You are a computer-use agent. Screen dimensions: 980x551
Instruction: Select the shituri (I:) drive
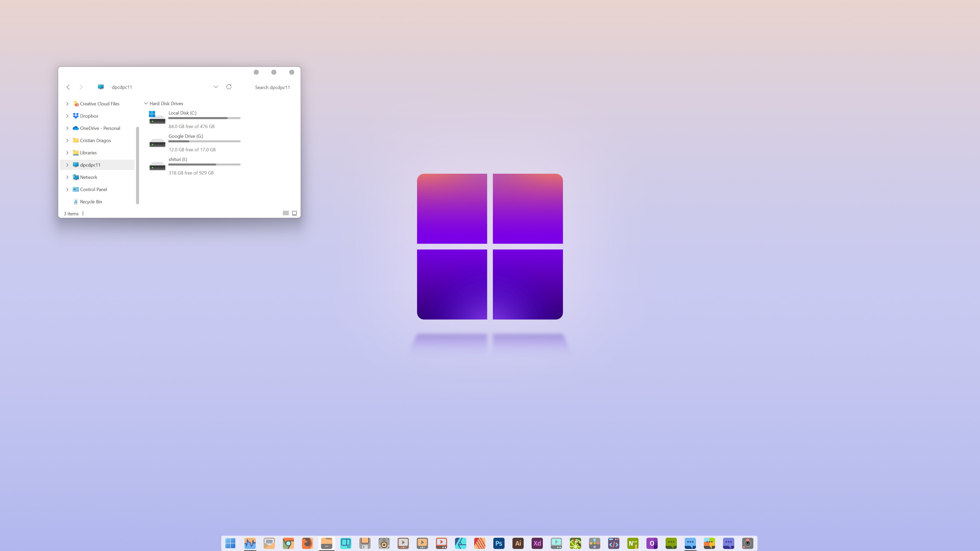[x=194, y=166]
